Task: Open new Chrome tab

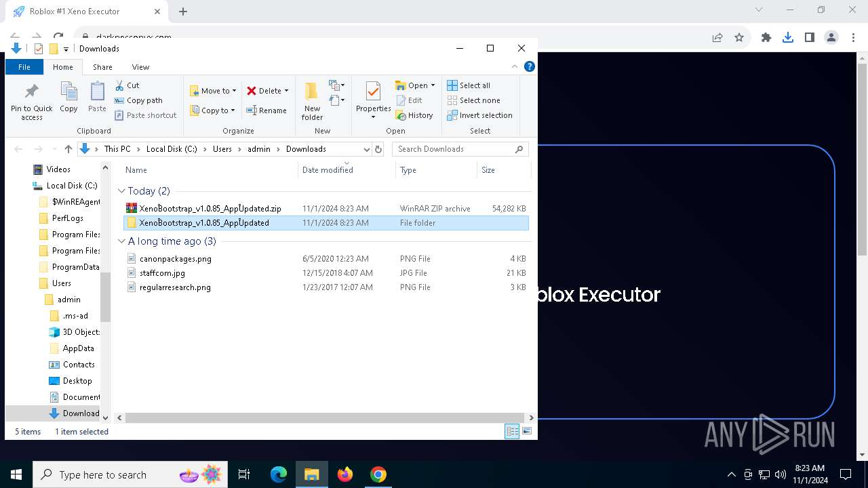Action: 183,12
